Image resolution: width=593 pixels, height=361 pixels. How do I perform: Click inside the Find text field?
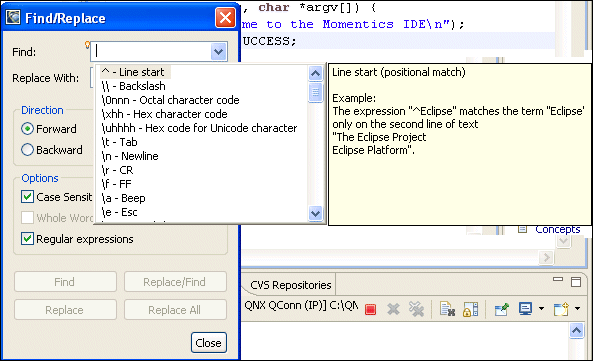(151, 51)
